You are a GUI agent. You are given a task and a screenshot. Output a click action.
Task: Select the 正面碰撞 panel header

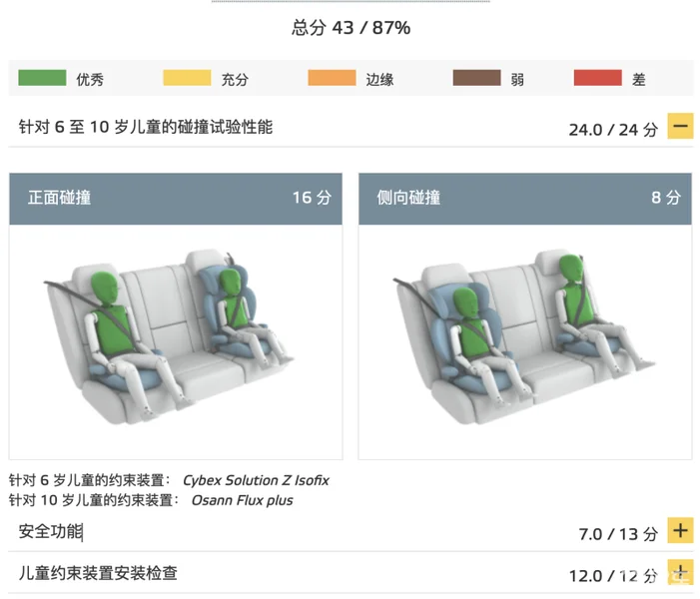(176, 199)
